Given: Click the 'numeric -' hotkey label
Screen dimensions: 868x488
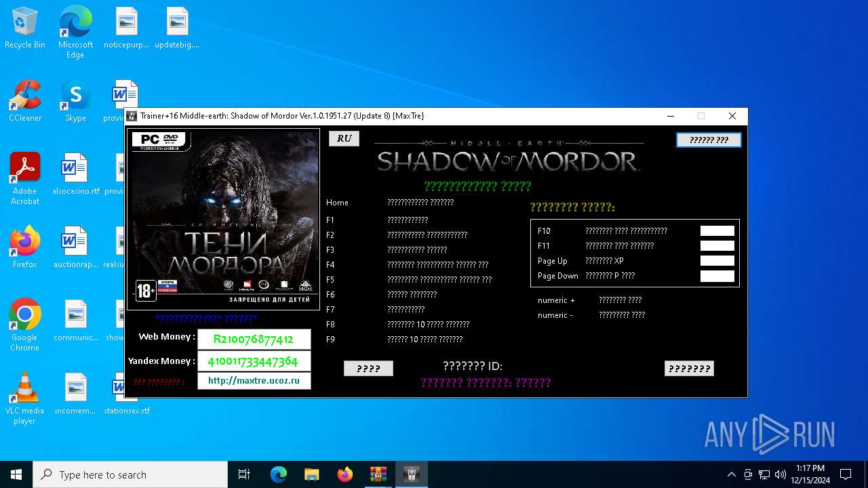Looking at the screenshot, I should [555, 315].
